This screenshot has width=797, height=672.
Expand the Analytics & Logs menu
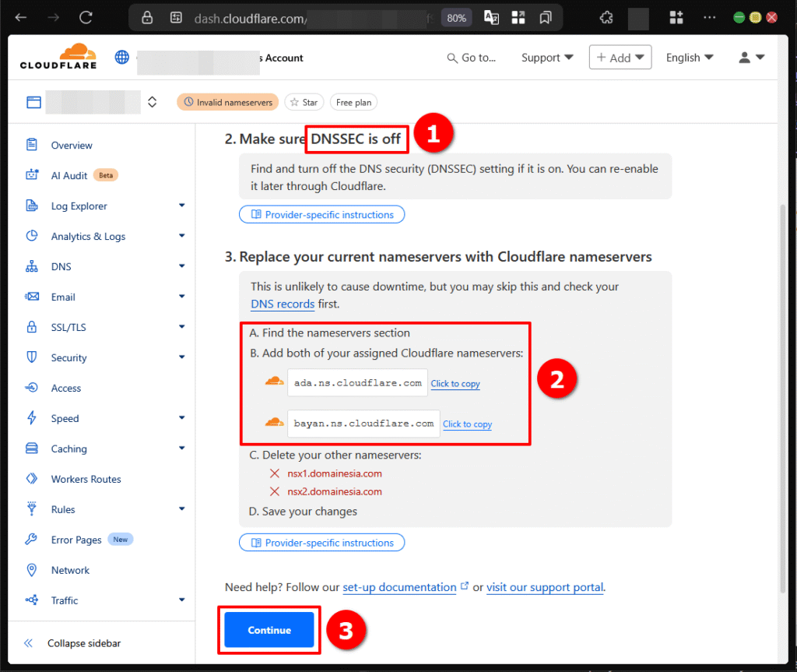(88, 236)
